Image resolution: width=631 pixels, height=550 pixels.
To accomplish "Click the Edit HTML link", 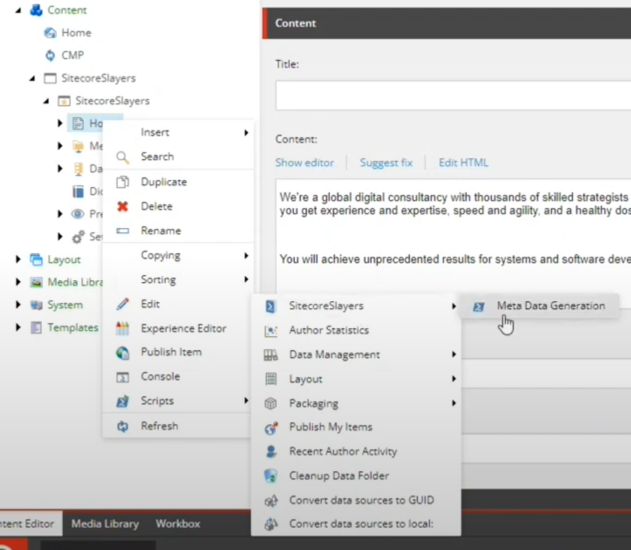I will coord(463,163).
